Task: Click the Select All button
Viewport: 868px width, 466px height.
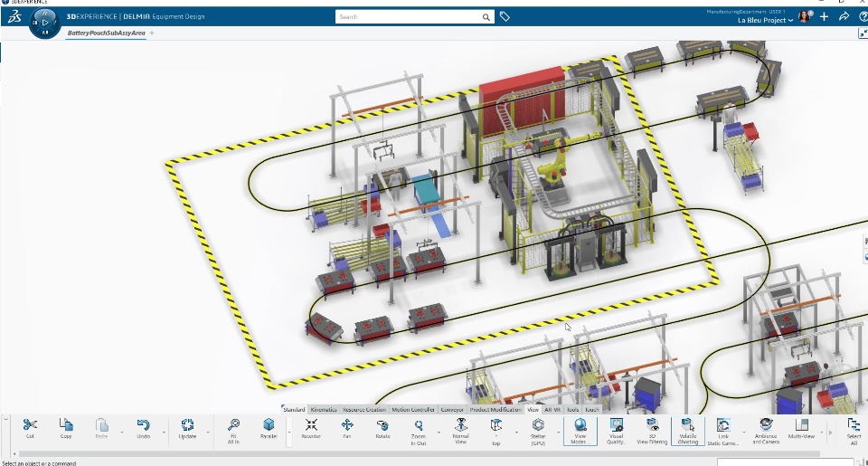Action: (854, 431)
